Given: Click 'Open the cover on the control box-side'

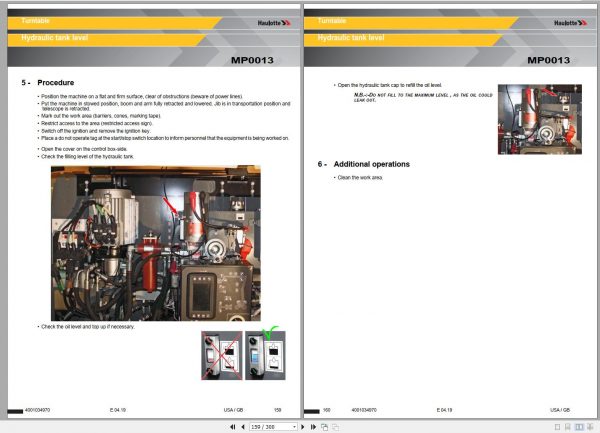Looking at the screenshot, I should (84, 149).
